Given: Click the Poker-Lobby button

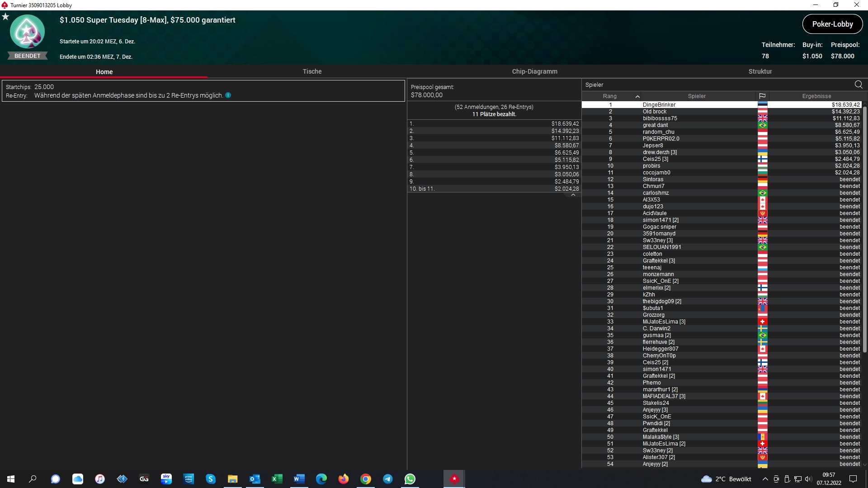Looking at the screenshot, I should (x=832, y=24).
